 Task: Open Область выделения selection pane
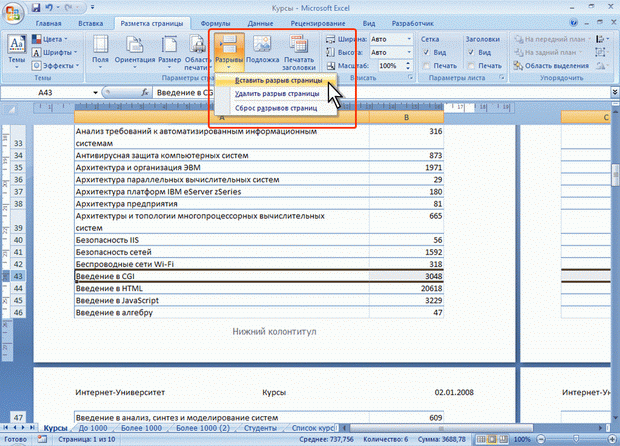pyautogui.click(x=551, y=66)
